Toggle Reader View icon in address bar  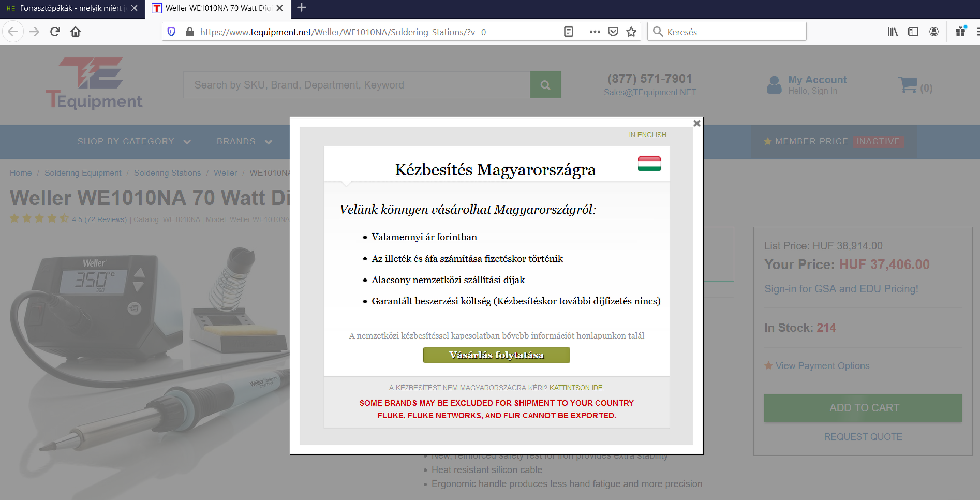tap(568, 32)
